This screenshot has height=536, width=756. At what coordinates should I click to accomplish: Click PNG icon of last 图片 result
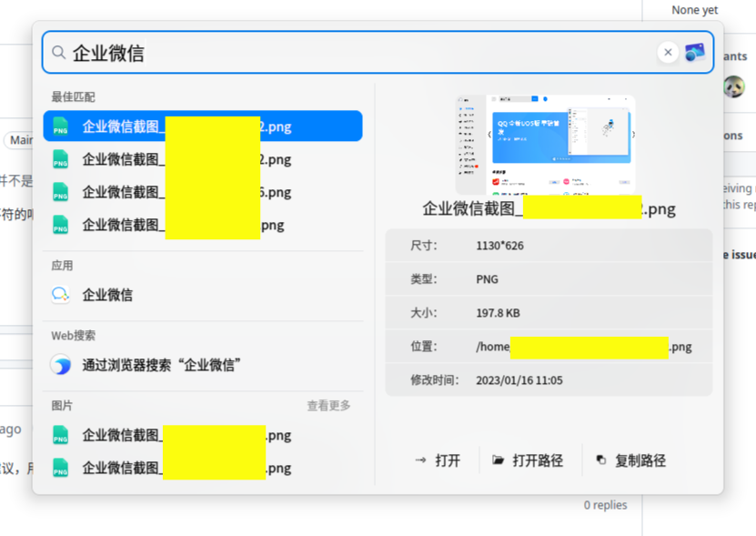click(x=60, y=468)
